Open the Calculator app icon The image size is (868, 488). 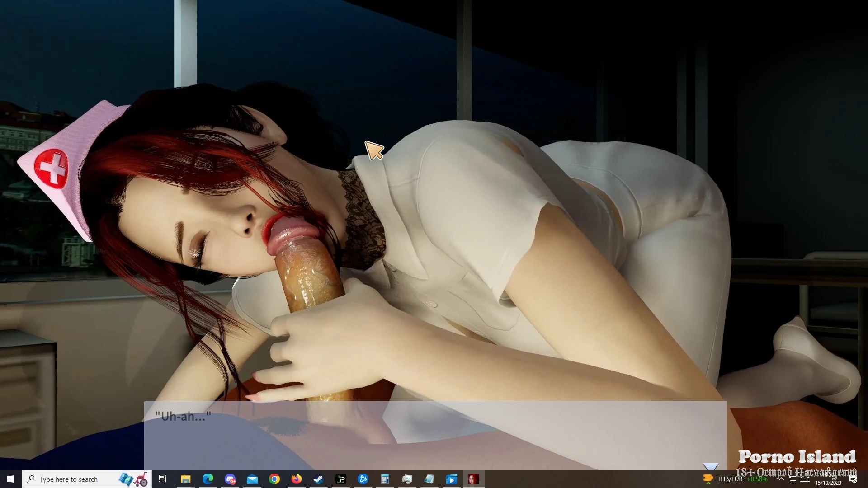385,479
